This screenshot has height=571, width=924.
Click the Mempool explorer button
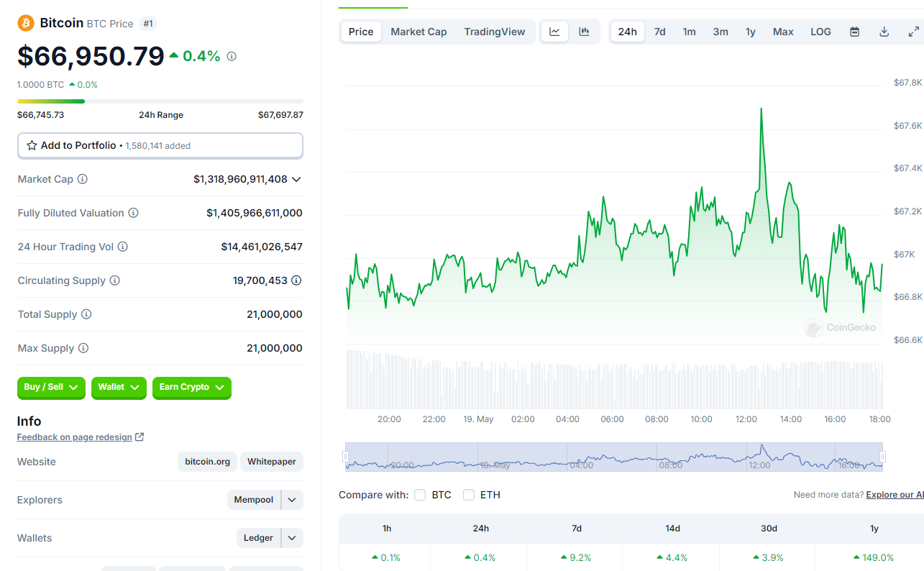pos(254,500)
